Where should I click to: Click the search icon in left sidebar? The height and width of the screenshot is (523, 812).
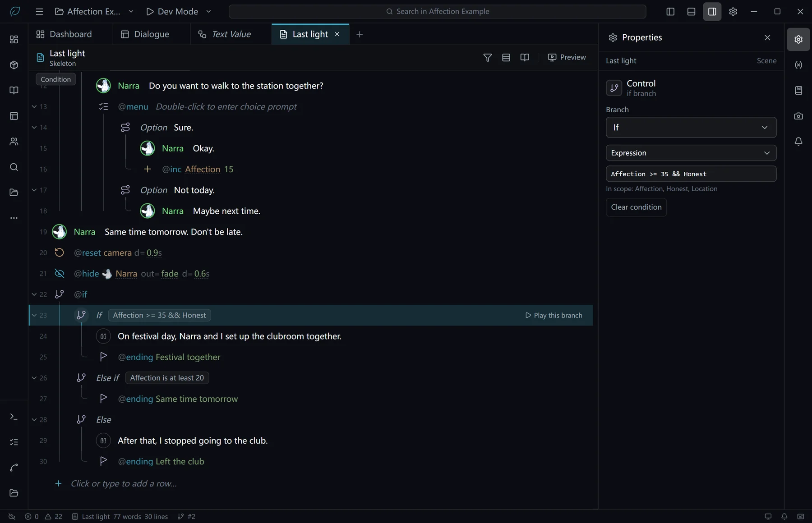[x=14, y=167]
